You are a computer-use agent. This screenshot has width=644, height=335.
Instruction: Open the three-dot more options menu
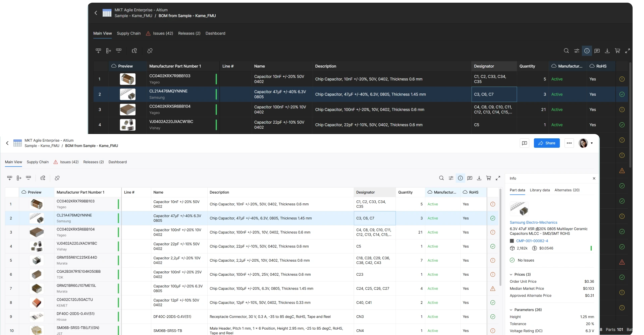pyautogui.click(x=569, y=143)
